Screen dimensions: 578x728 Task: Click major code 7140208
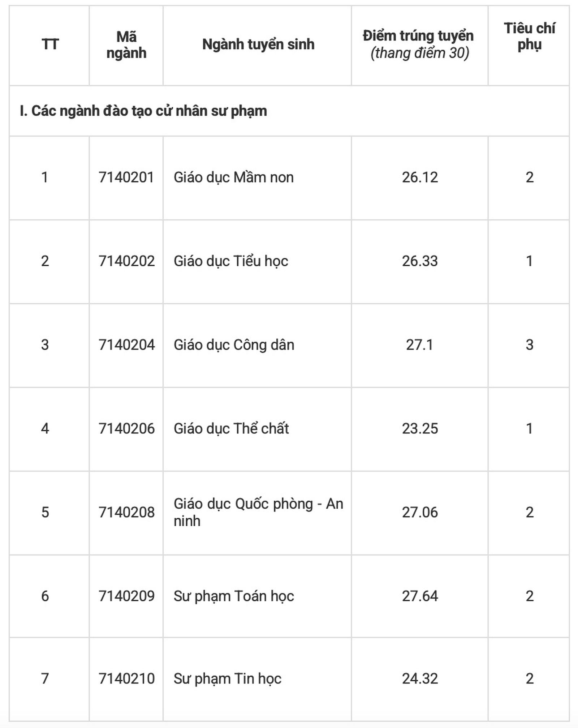click(126, 512)
